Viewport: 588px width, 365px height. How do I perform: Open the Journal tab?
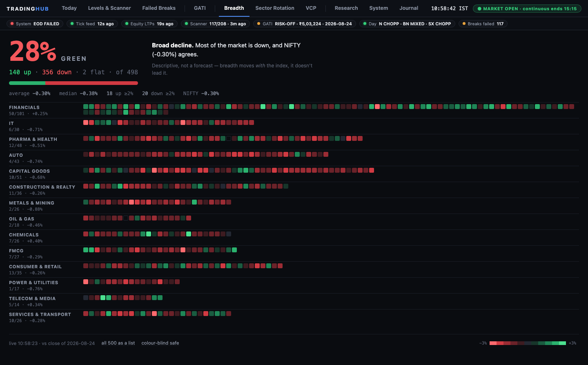pos(409,8)
